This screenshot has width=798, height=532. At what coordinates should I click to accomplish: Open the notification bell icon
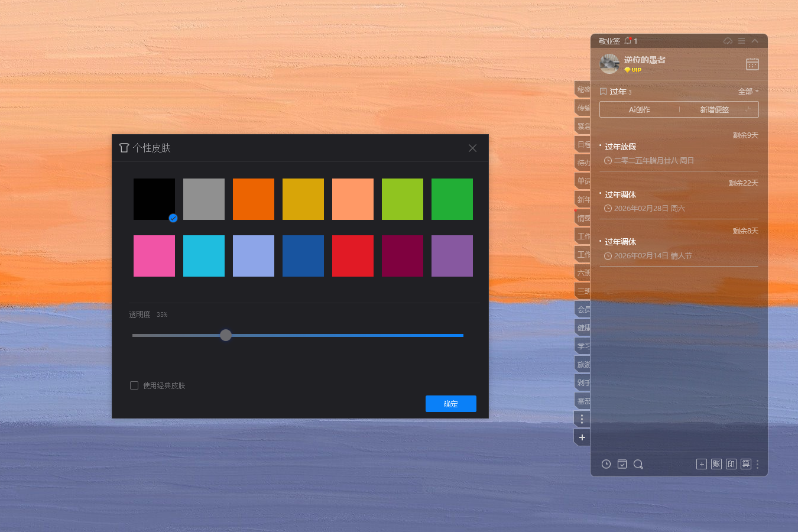pyautogui.click(x=628, y=41)
